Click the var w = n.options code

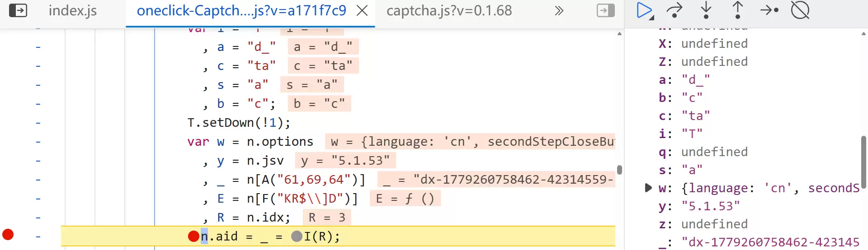pos(250,142)
